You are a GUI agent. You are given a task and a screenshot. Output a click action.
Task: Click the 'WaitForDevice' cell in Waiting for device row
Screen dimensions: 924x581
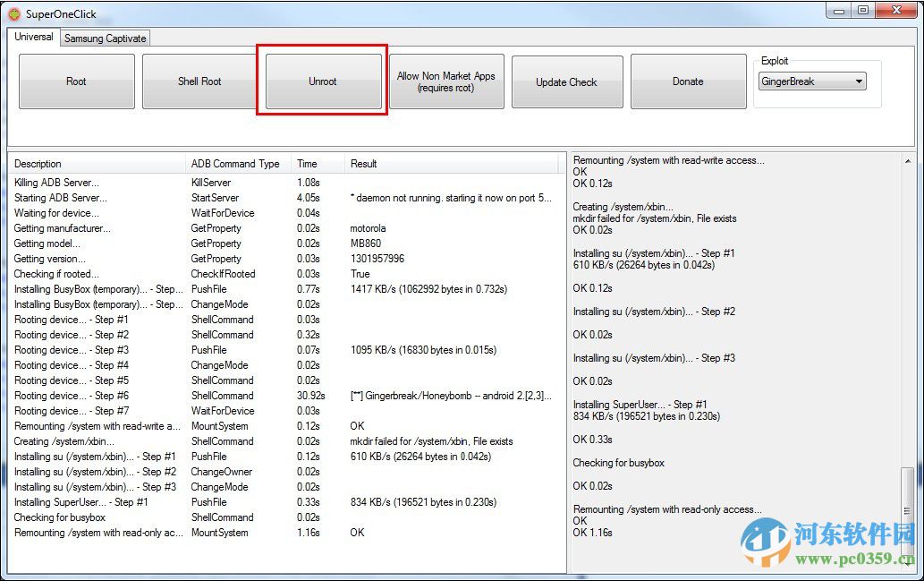pyautogui.click(x=223, y=213)
